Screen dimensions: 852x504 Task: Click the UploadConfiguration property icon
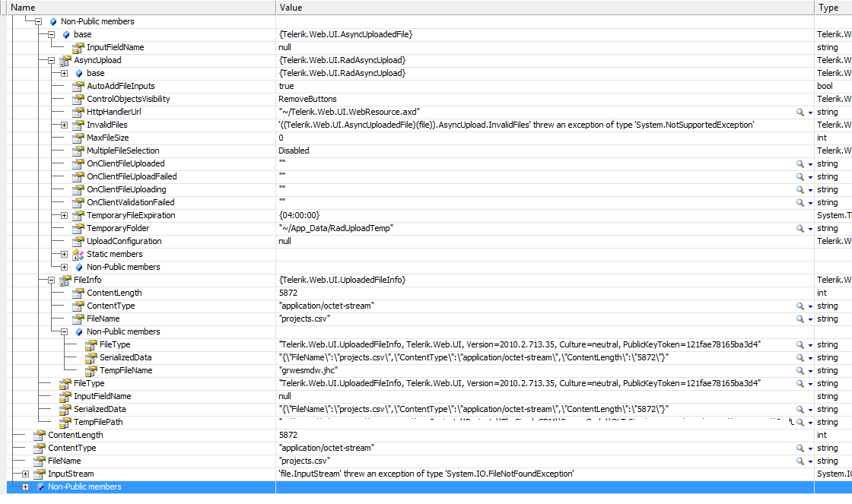click(x=78, y=241)
